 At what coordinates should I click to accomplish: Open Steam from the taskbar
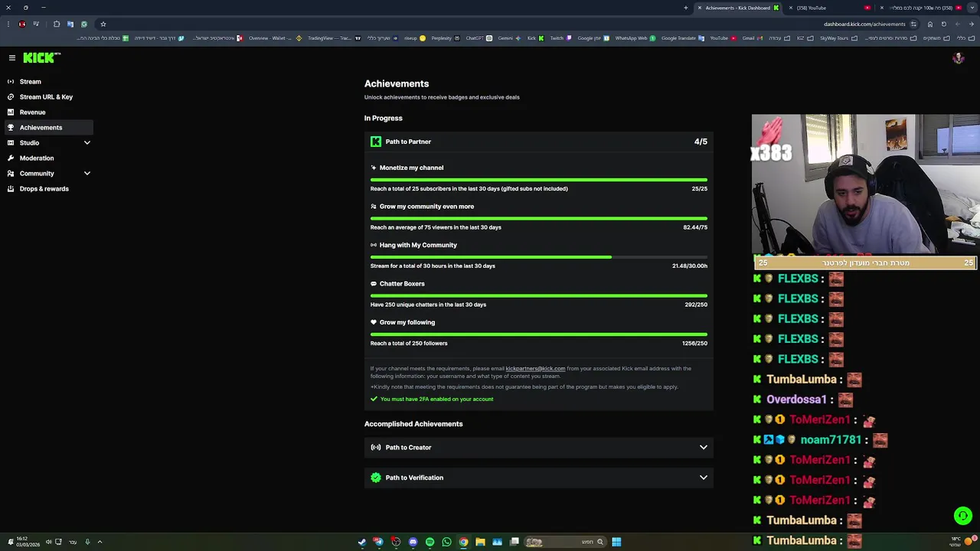[362, 542]
